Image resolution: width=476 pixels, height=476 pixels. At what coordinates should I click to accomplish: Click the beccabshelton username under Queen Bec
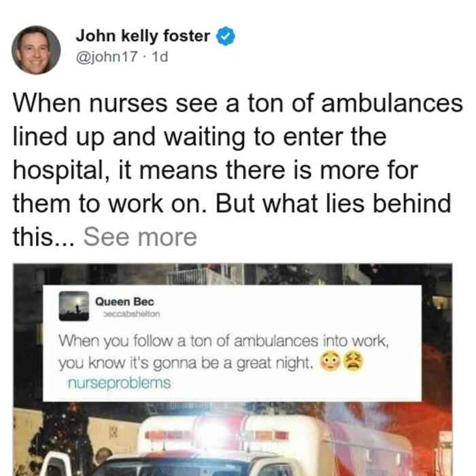pos(131,314)
